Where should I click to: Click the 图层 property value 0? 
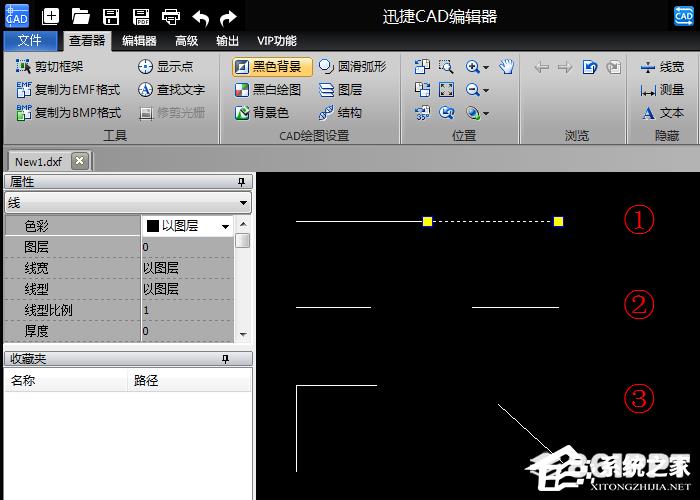click(187, 247)
